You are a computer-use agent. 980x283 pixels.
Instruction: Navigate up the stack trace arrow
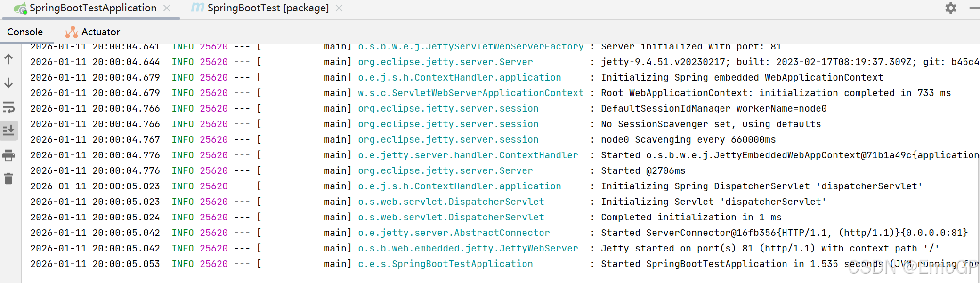[8, 59]
